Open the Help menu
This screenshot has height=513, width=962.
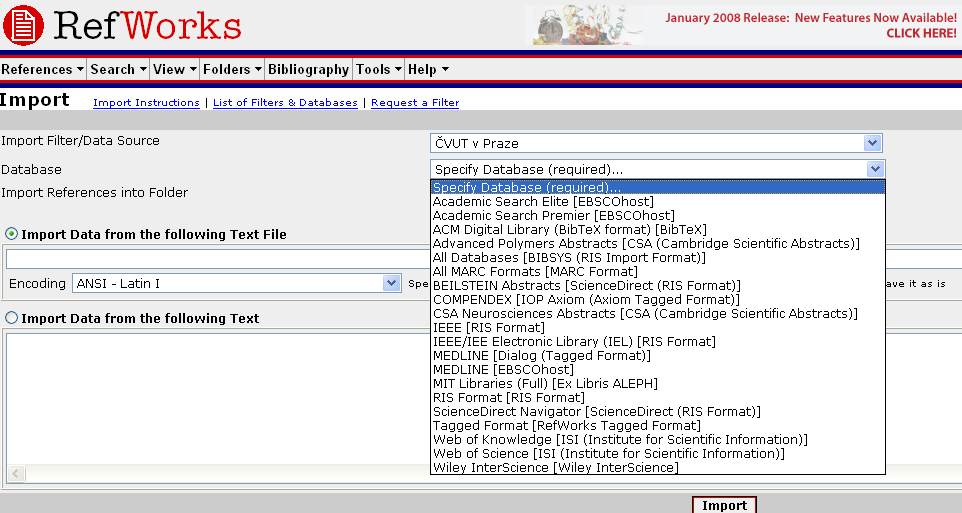428,69
